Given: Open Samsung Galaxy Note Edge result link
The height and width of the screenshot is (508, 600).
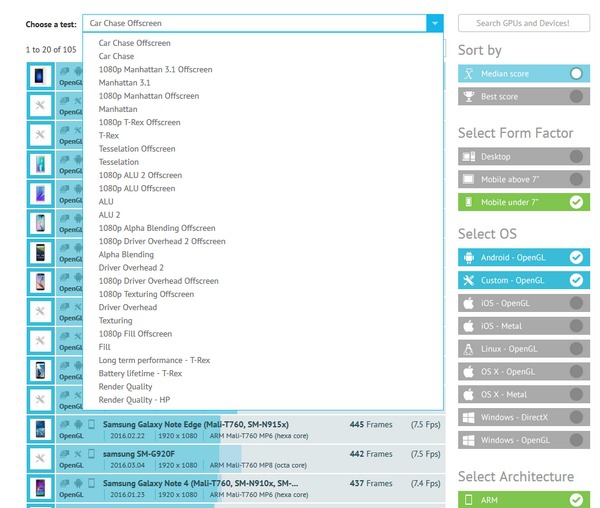Looking at the screenshot, I should (x=196, y=425).
